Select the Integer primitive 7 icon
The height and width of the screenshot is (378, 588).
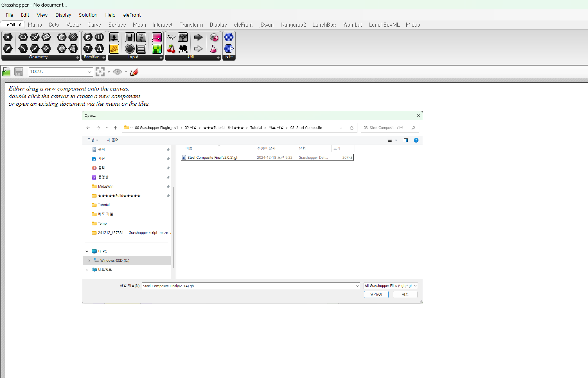click(88, 49)
